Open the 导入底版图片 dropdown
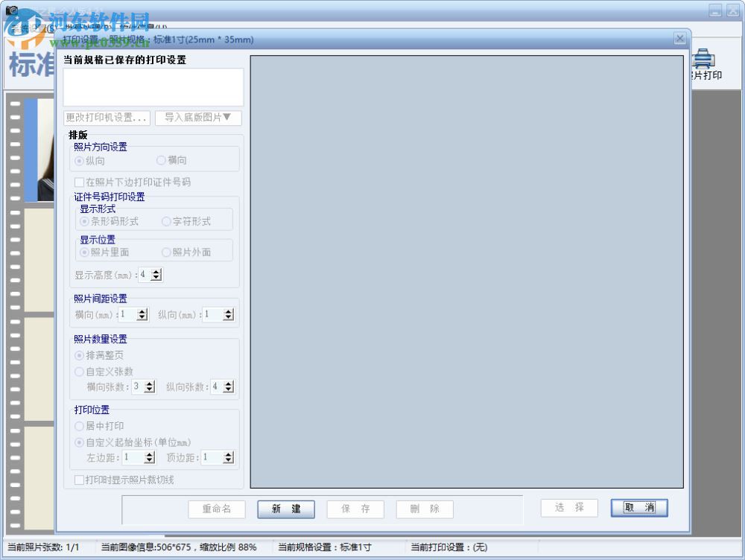This screenshot has height=560, width=745. pos(198,118)
